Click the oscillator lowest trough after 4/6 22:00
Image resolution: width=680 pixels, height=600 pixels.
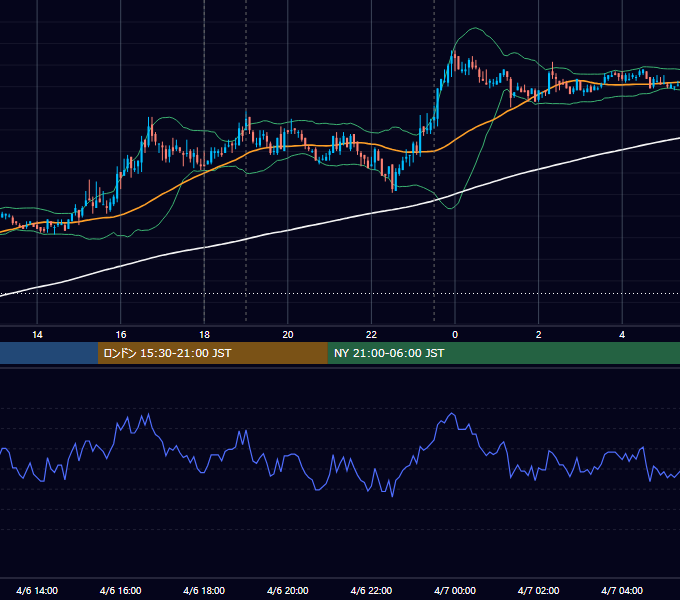coord(392,496)
